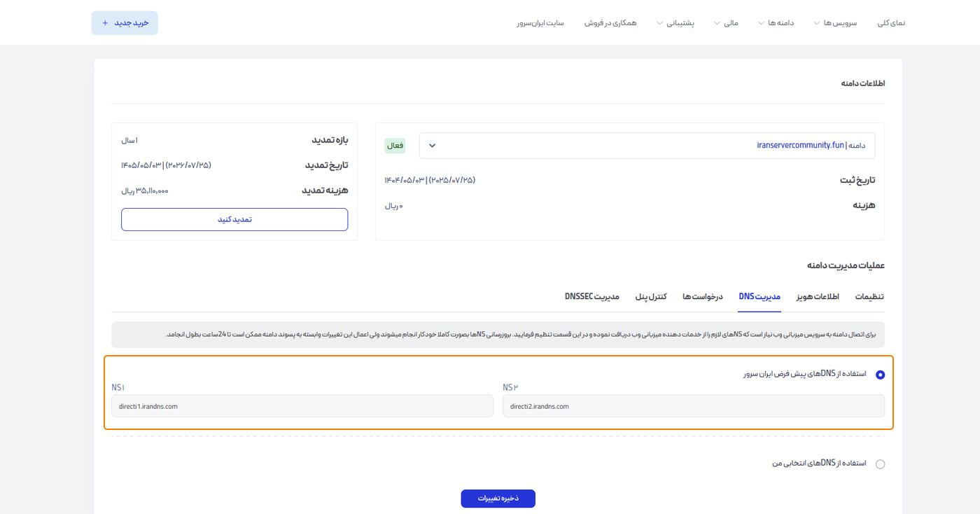Switch to the تنظیمات tab
This screenshot has width=980, height=514.
869,297
